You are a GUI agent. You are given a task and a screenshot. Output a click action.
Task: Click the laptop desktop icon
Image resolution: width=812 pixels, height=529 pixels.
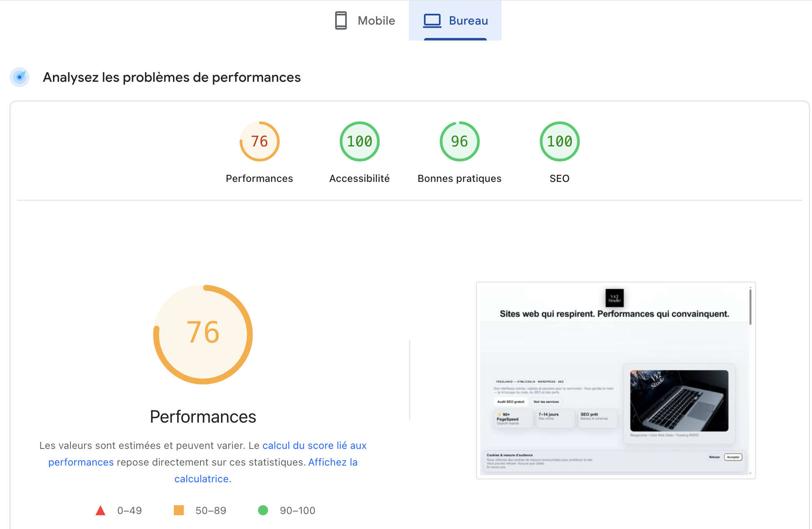[x=432, y=20]
